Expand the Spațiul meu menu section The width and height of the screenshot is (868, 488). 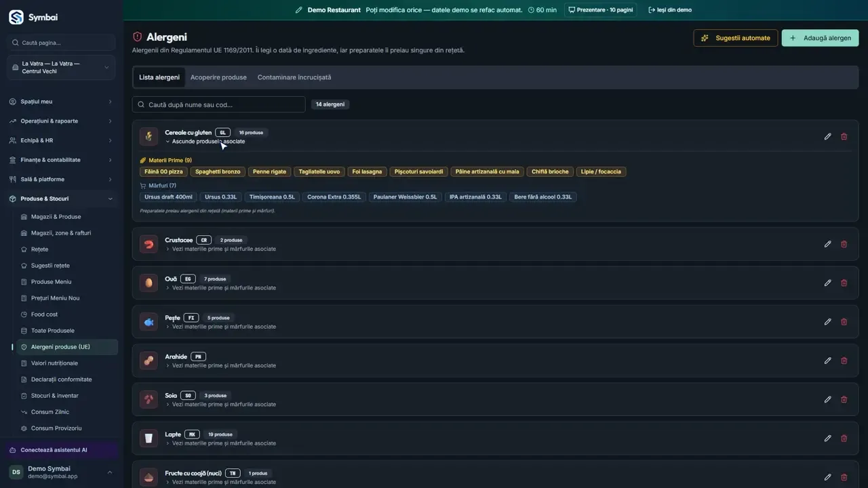[62, 102]
